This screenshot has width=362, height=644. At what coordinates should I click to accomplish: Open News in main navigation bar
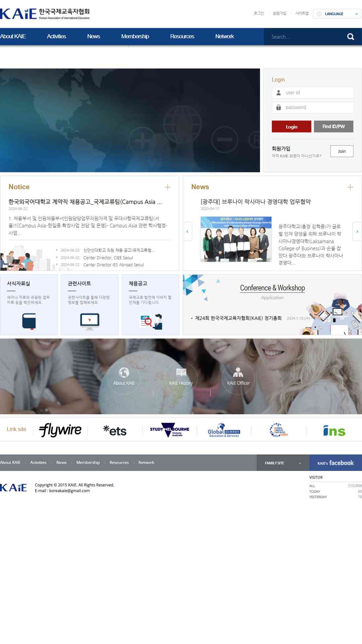(x=94, y=37)
